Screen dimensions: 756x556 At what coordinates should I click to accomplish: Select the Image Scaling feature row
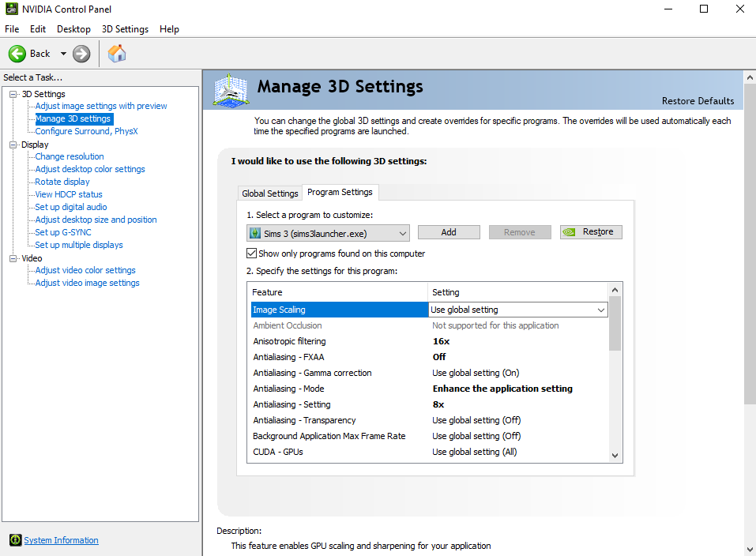click(x=340, y=310)
